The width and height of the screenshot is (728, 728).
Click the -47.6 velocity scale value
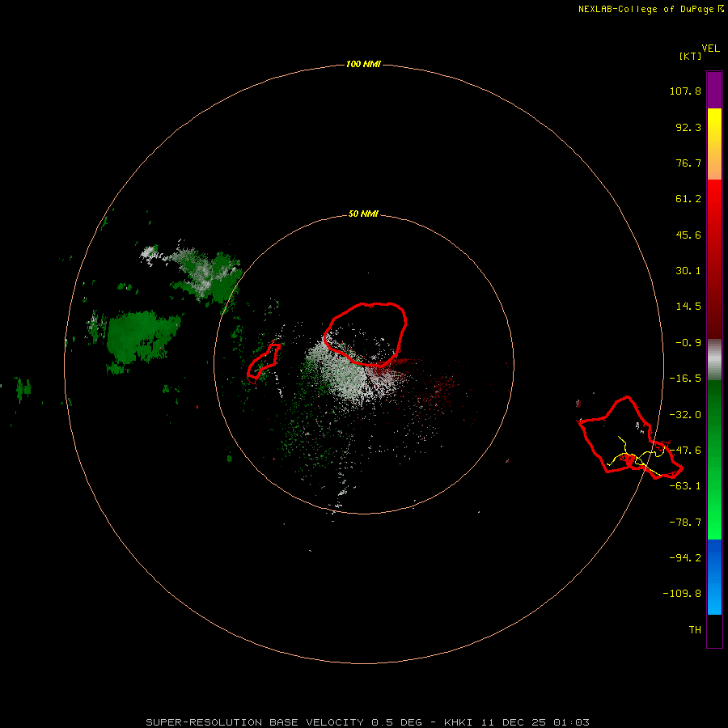coord(685,451)
